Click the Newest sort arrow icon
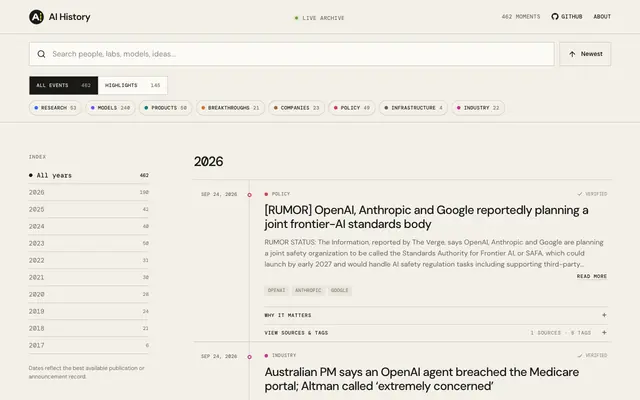 [572, 54]
